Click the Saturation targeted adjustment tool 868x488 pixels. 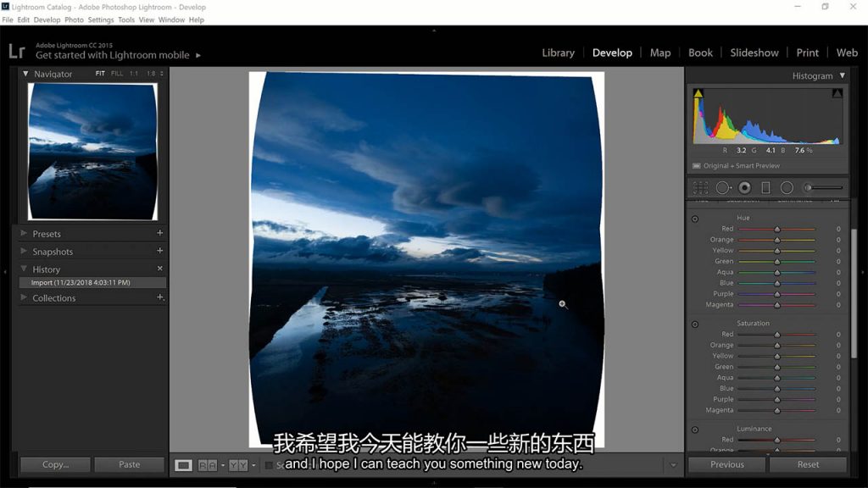click(x=695, y=324)
